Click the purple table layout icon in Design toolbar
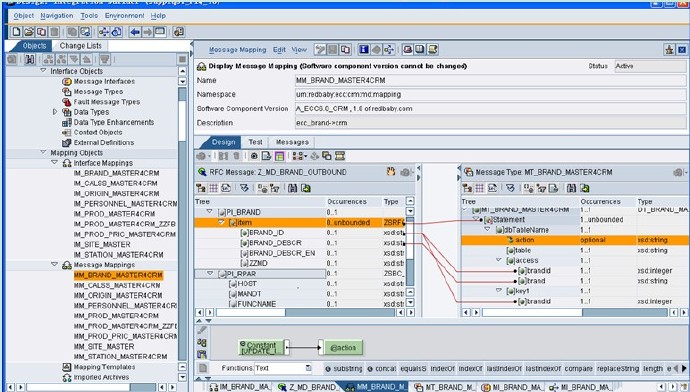The width and height of the screenshot is (690, 392). (279, 156)
